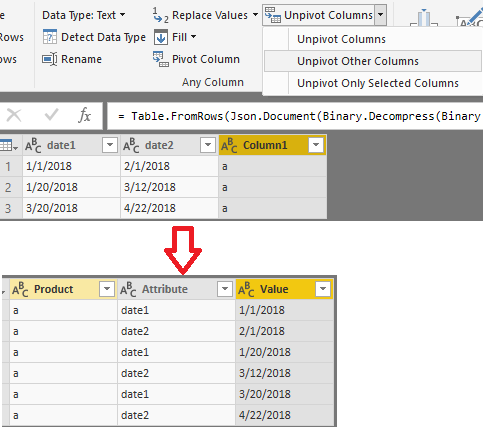
Task: Click the Value cell 1/20/2018 in lower table
Action: click(x=284, y=352)
